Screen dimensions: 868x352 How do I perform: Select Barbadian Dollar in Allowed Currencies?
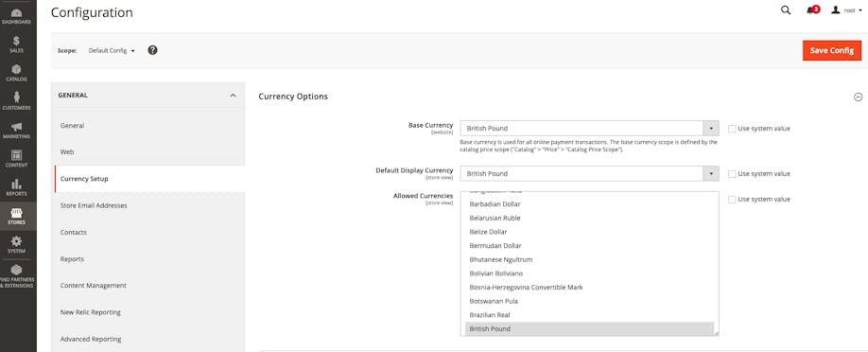coord(589,204)
